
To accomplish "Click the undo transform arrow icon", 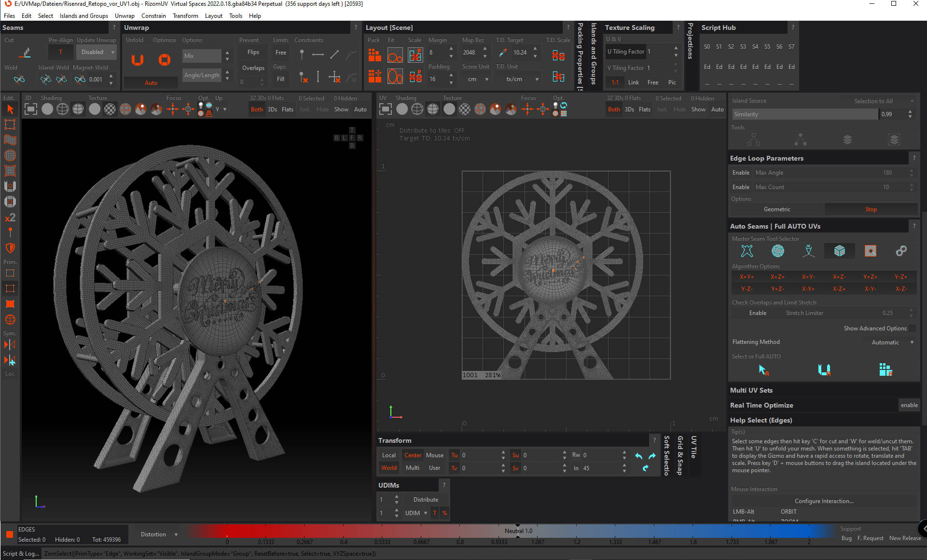I will tap(638, 456).
